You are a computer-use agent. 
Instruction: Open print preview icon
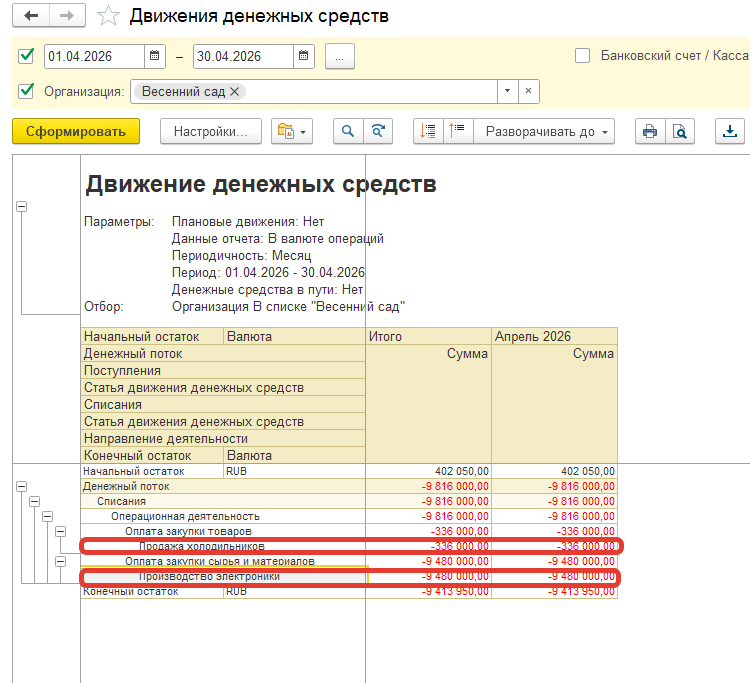click(x=680, y=131)
